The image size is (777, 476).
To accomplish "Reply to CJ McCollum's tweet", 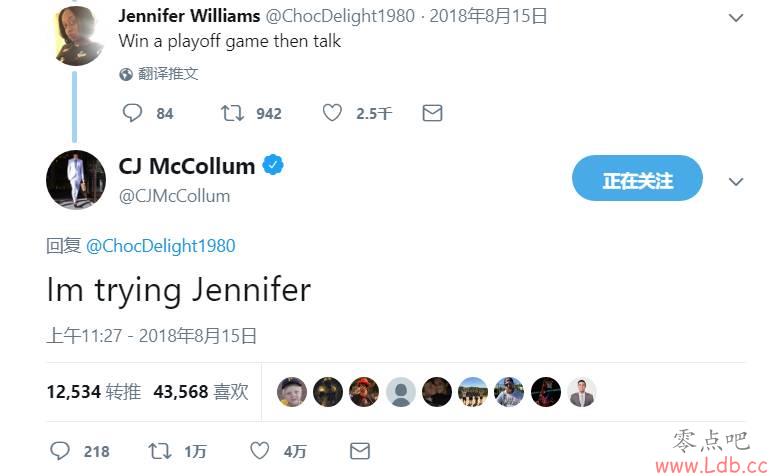I will [x=60, y=451].
